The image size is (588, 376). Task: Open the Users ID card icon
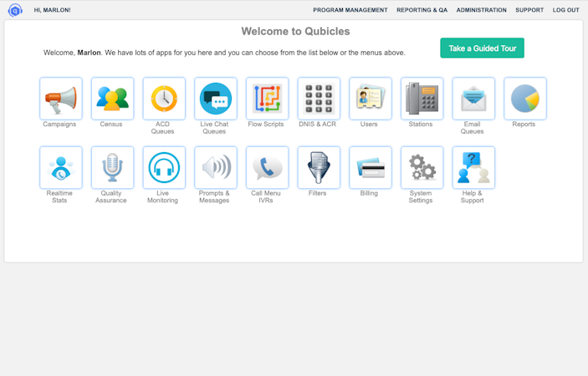coord(371,99)
